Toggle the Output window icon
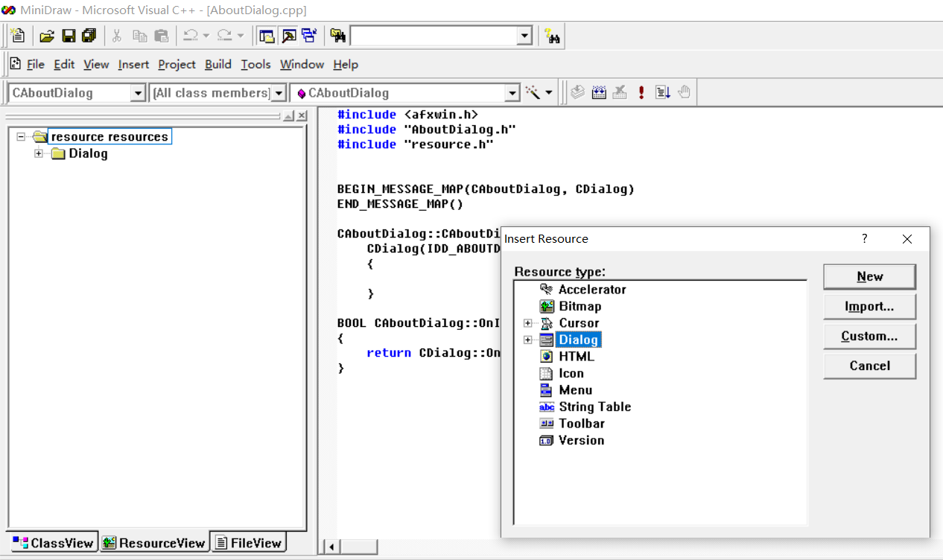This screenshot has width=943, height=560. [288, 36]
